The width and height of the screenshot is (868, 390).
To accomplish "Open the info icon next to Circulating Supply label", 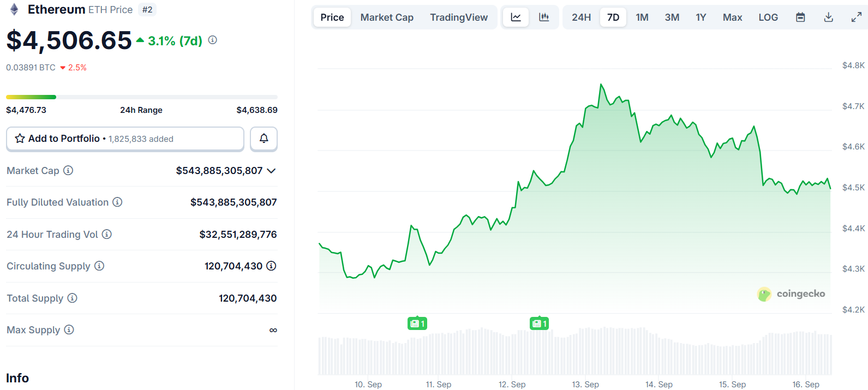I will coord(99,266).
